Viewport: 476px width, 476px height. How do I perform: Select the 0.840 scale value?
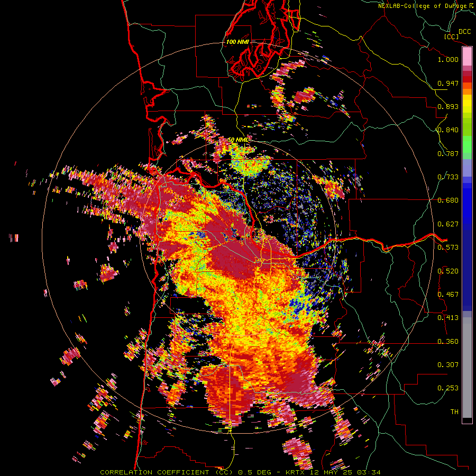tap(448, 130)
